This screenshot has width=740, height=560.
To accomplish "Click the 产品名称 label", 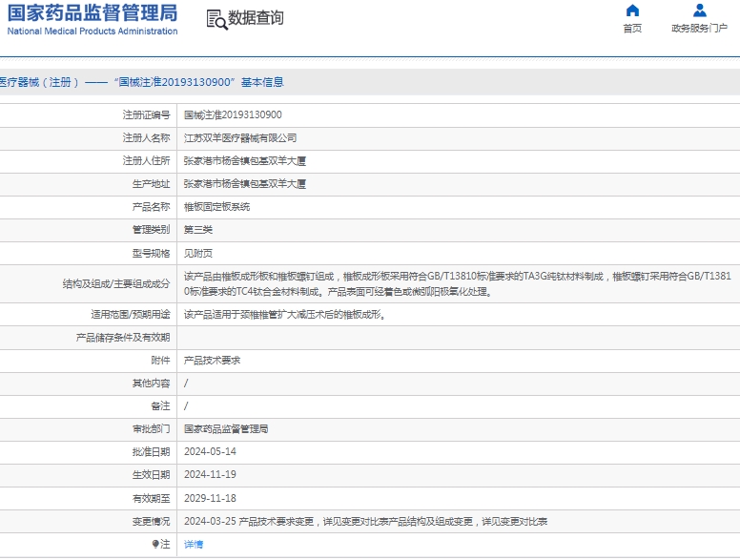I will [151, 207].
